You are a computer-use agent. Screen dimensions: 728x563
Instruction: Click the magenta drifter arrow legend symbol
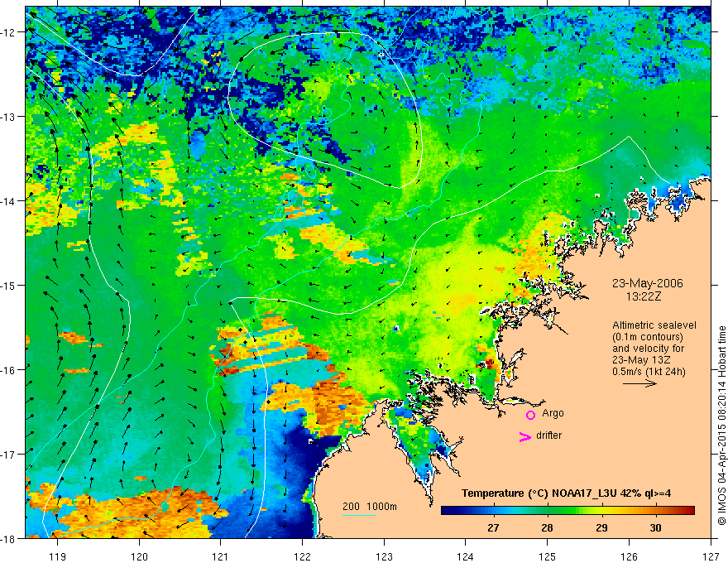[524, 436]
